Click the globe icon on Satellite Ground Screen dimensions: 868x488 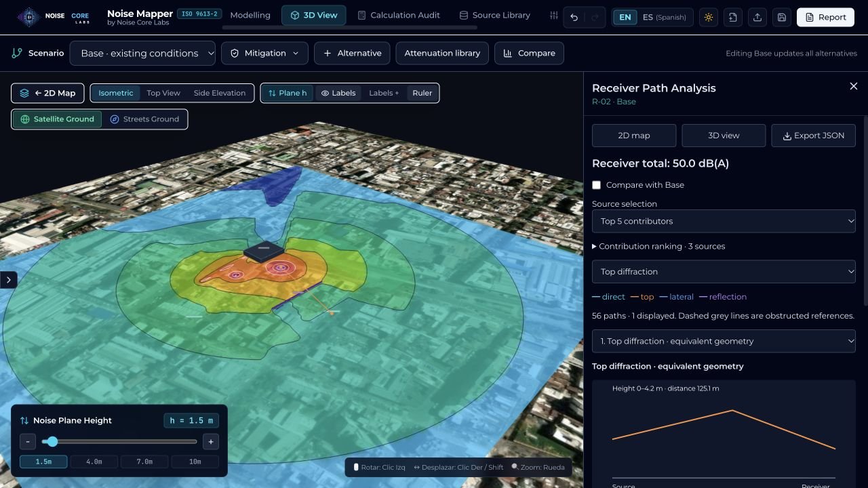25,119
